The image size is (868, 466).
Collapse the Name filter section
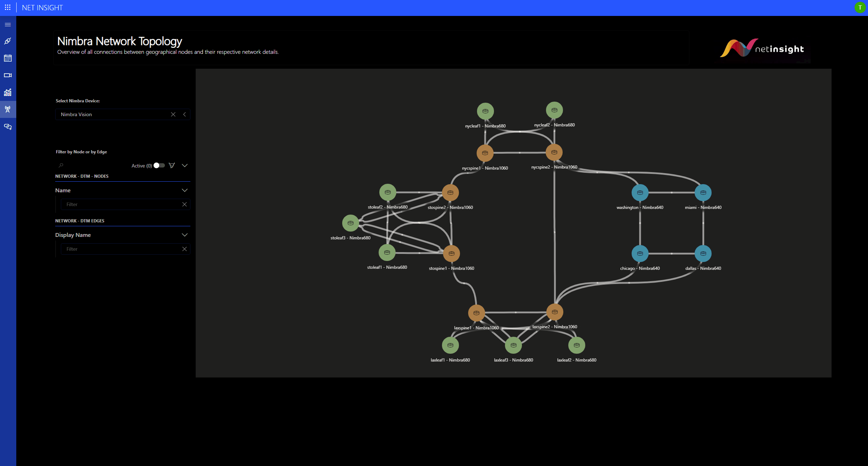[x=185, y=190]
